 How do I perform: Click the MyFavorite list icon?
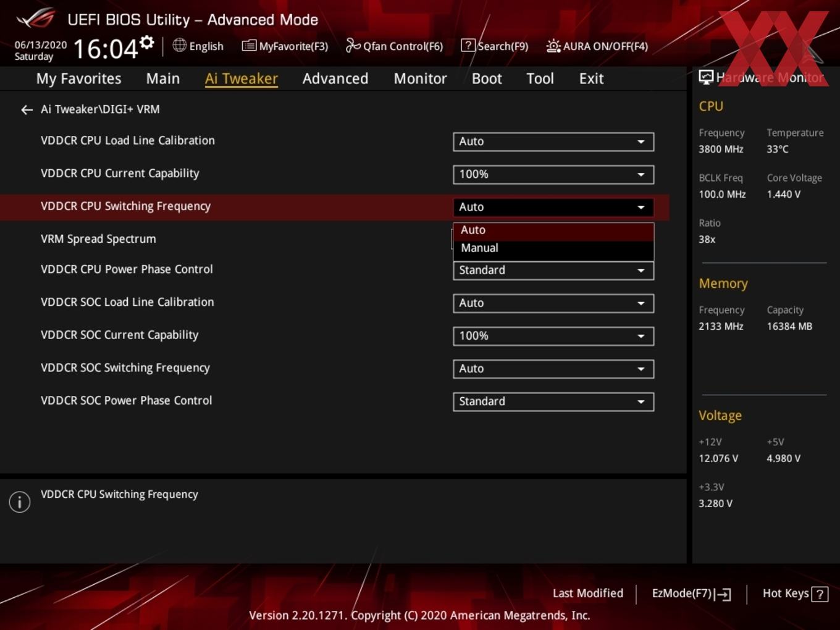(x=249, y=46)
